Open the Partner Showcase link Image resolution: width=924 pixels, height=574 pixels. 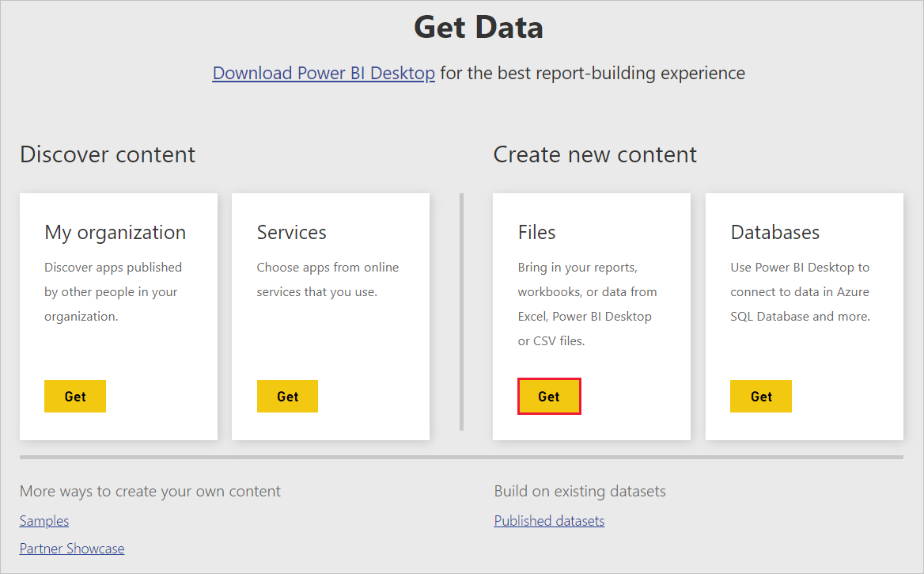tap(72, 549)
